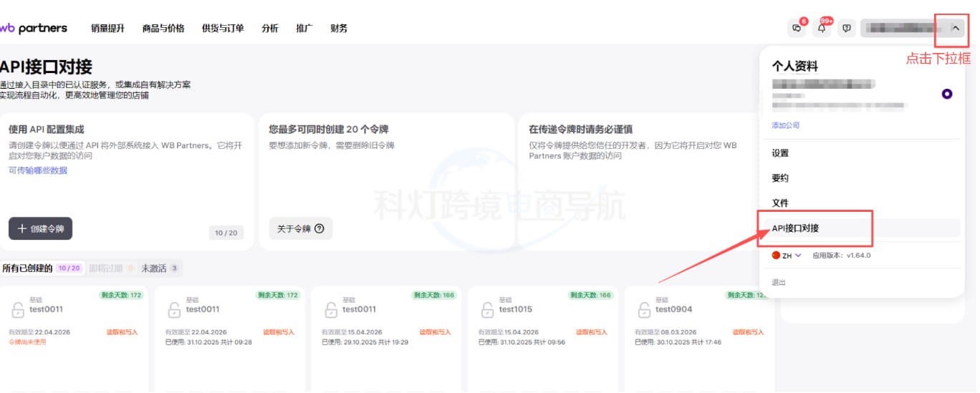Open the 商品与价格 menu
This screenshot has height=393, width=980.
point(163,29)
